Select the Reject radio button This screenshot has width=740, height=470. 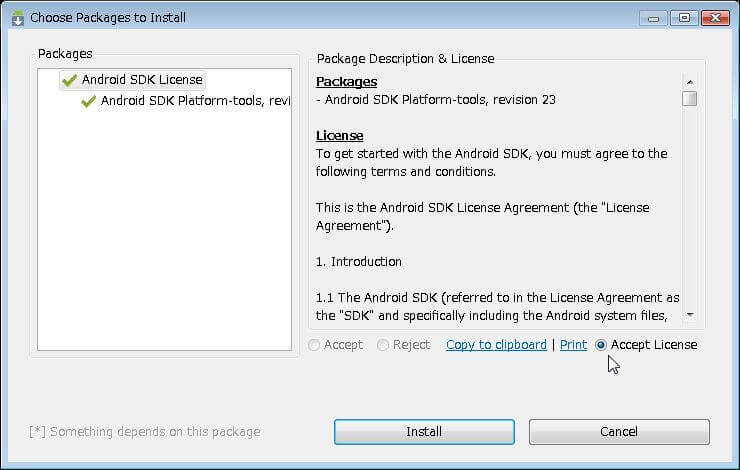(383, 345)
